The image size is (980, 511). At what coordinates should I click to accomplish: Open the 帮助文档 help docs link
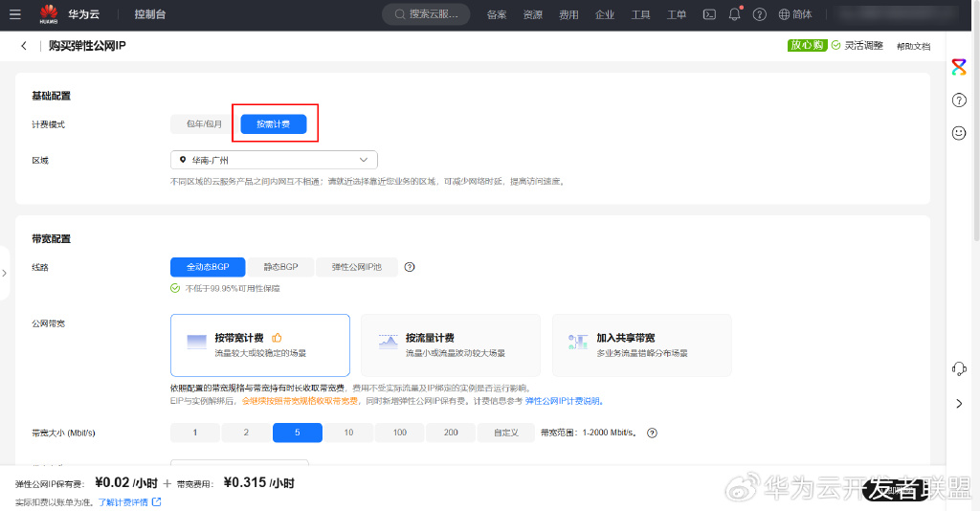[914, 46]
